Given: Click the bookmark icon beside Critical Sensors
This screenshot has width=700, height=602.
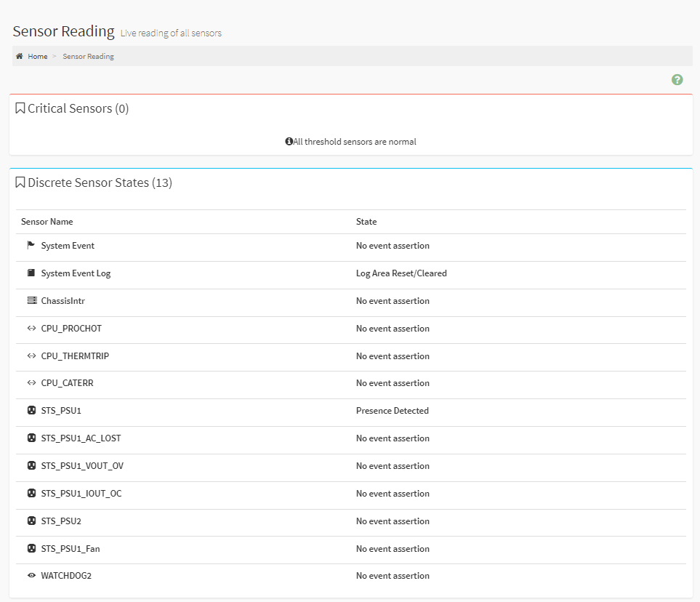Looking at the screenshot, I should pyautogui.click(x=20, y=108).
